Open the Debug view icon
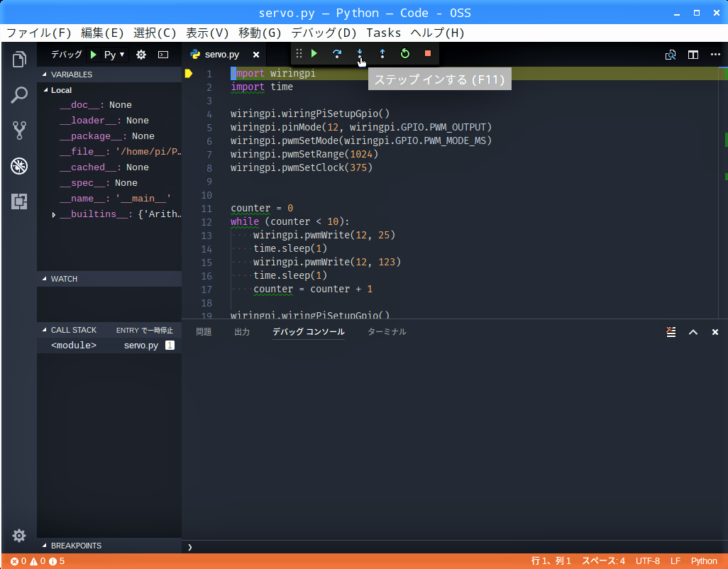Image resolution: width=728 pixels, height=569 pixels. 19,166
